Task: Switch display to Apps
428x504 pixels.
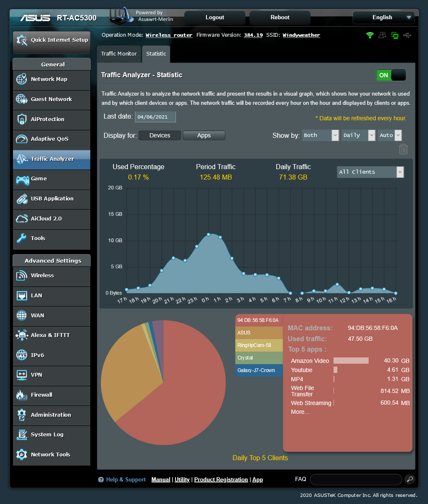Action: [204, 135]
